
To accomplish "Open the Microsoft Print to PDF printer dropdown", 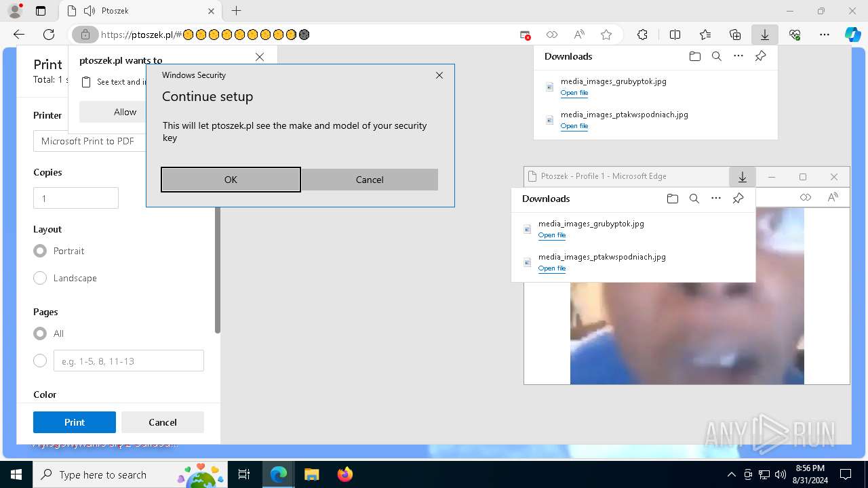I will point(90,141).
